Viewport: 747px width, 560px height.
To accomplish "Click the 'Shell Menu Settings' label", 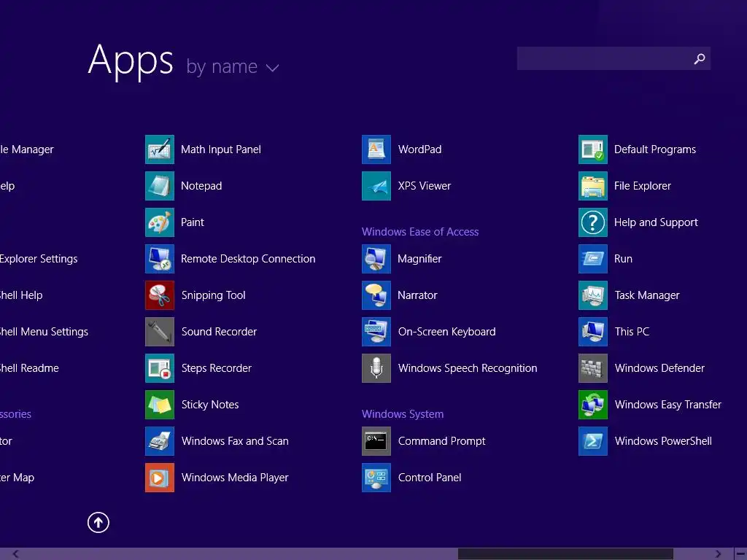I will click(x=44, y=332).
